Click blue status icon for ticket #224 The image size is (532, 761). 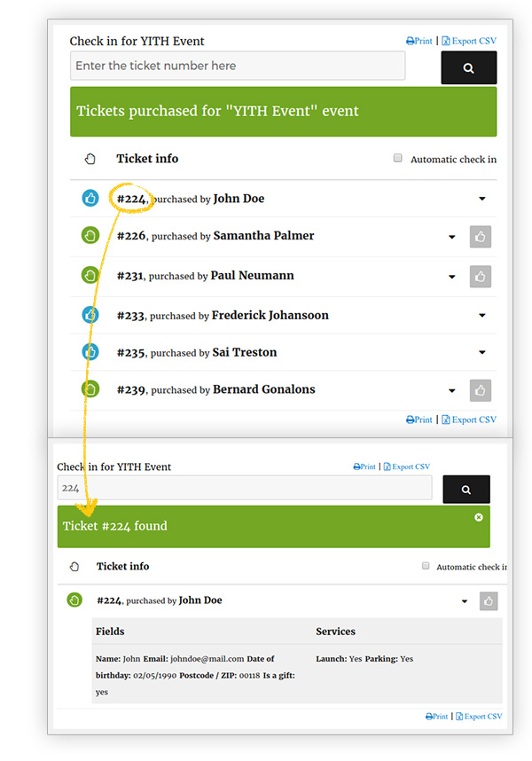coord(90,199)
